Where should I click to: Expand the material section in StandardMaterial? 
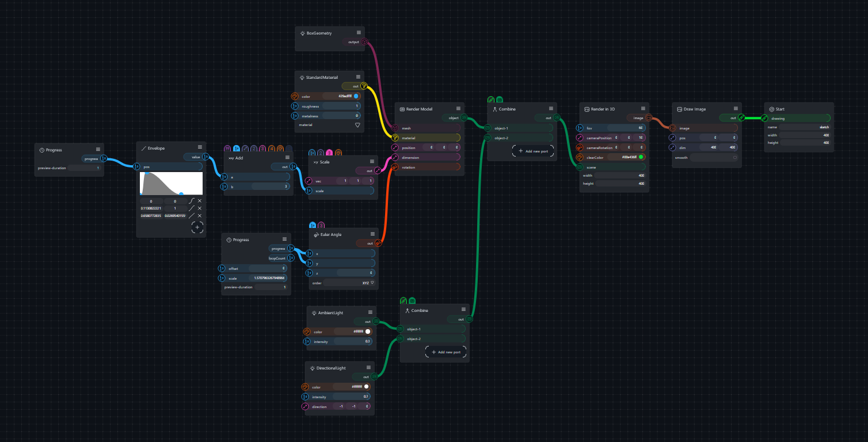[357, 125]
